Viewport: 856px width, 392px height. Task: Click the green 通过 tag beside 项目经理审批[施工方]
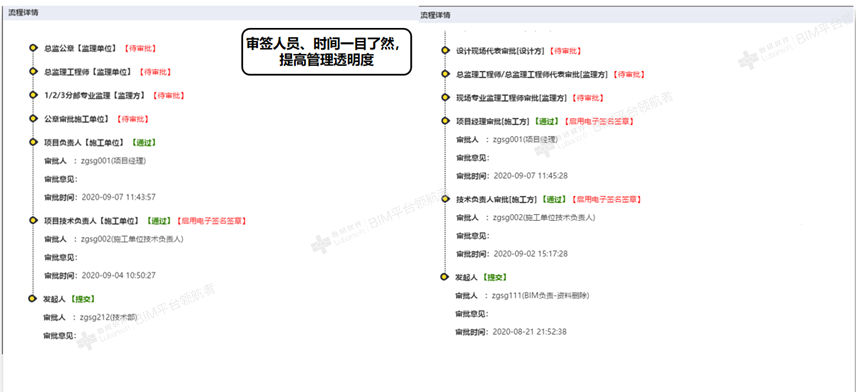click(x=546, y=121)
